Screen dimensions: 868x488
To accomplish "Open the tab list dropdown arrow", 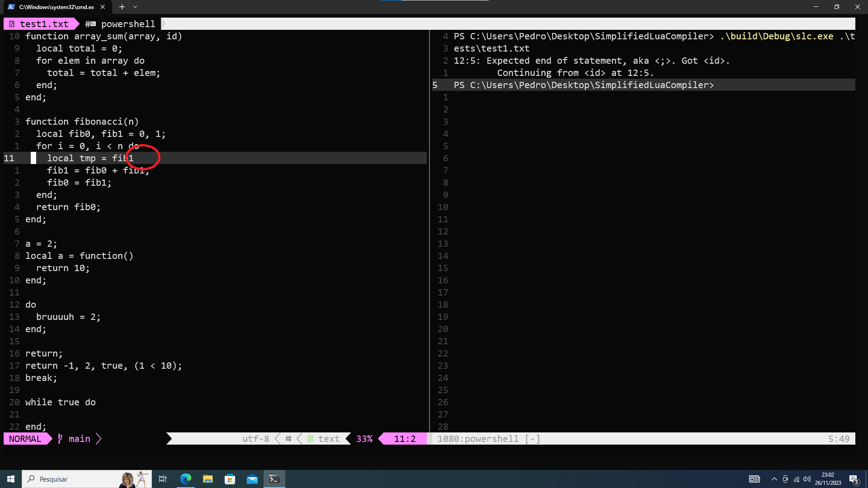I will pos(135,7).
